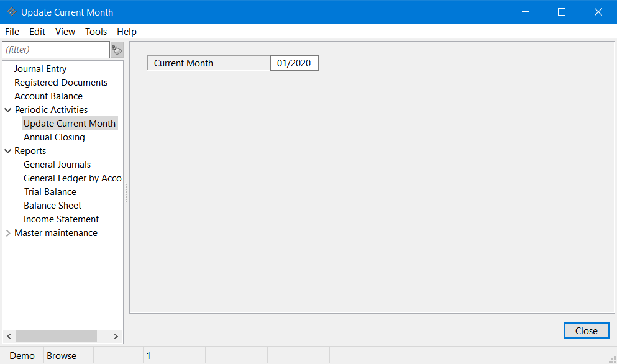Click the app icon in title bar
617x364 pixels.
coord(12,12)
